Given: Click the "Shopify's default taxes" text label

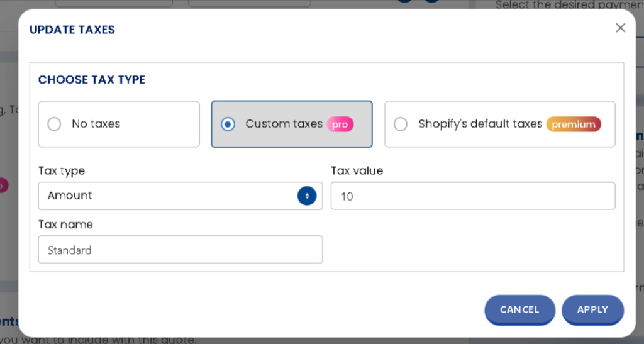Looking at the screenshot, I should pyautogui.click(x=480, y=124).
